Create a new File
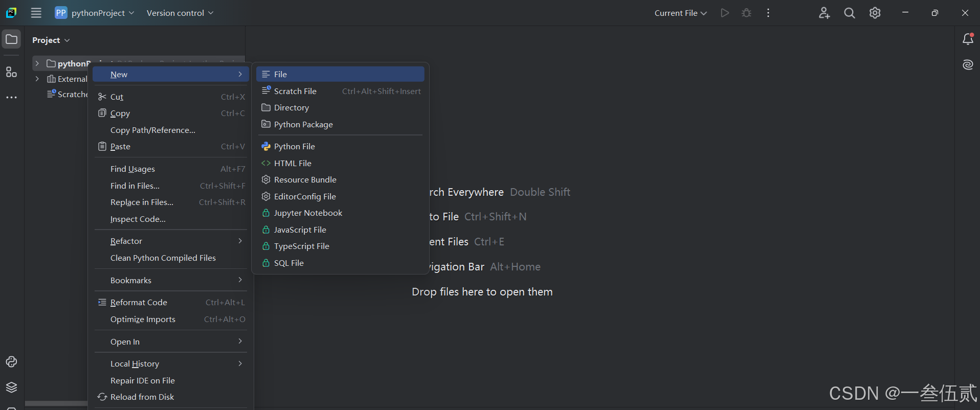The width and height of the screenshot is (980, 410). tap(340, 74)
